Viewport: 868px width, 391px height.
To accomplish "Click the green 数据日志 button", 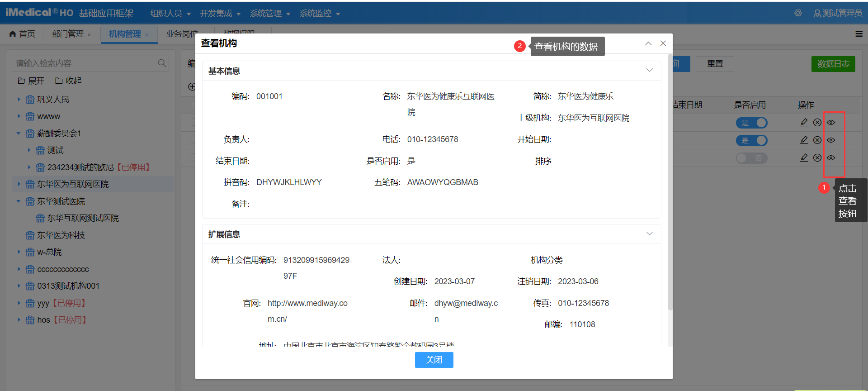I will (x=833, y=64).
